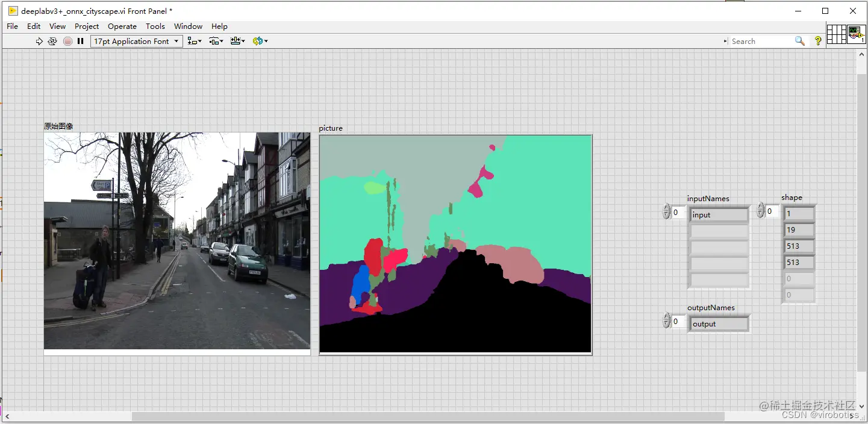Pause the VI execution
Viewport: 868px width, 424px height.
pyautogui.click(x=80, y=41)
